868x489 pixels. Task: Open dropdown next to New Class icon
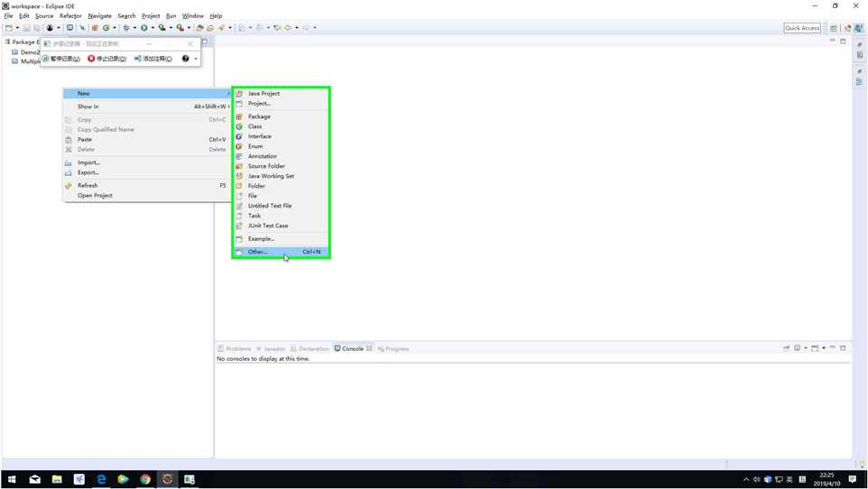[115, 28]
